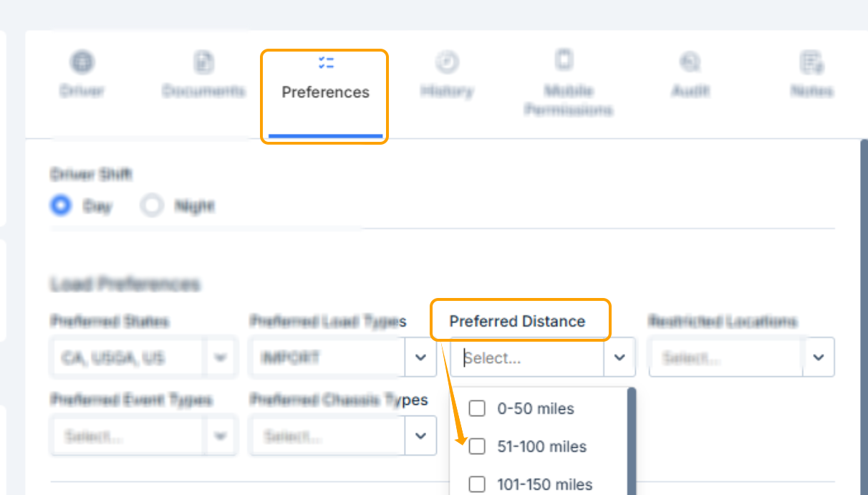Click the History clock icon
The height and width of the screenshot is (495, 868).
pos(447,62)
